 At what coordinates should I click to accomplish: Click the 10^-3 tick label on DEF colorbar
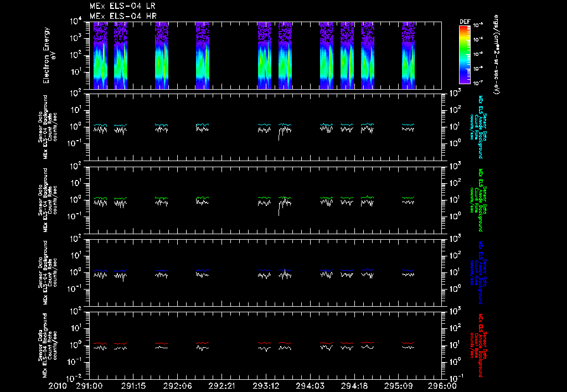[478, 25]
